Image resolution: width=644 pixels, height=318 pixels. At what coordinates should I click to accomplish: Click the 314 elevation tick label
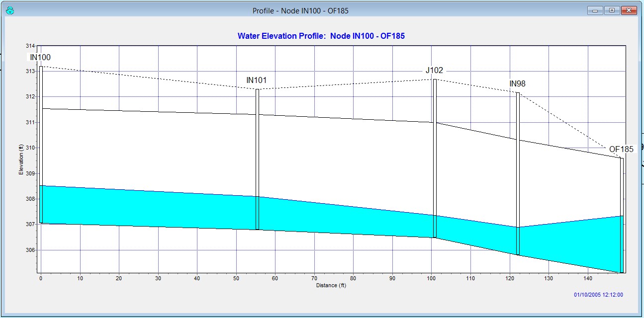[x=30, y=46]
